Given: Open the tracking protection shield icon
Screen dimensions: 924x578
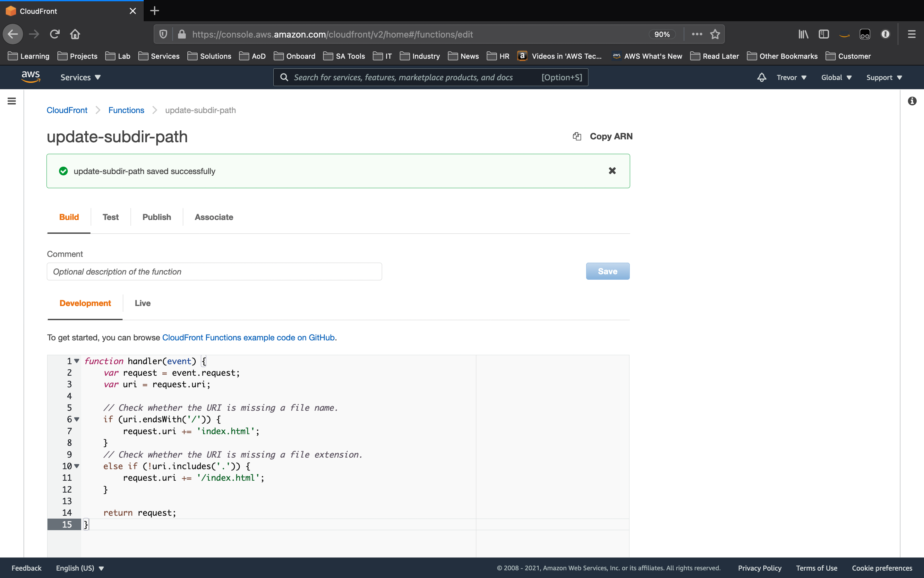Looking at the screenshot, I should coord(163,34).
